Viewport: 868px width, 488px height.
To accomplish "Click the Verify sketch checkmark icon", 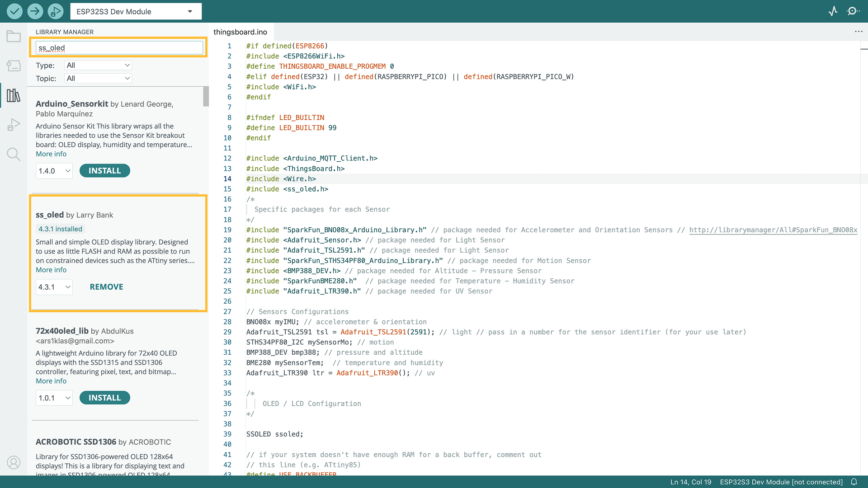I will coord(14,11).
